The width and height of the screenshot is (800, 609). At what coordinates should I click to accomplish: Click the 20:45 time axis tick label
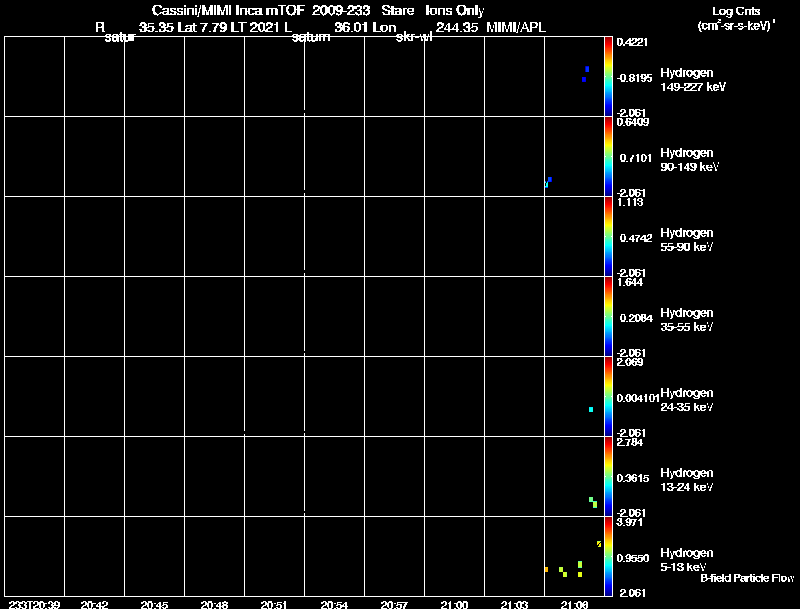[x=155, y=605]
